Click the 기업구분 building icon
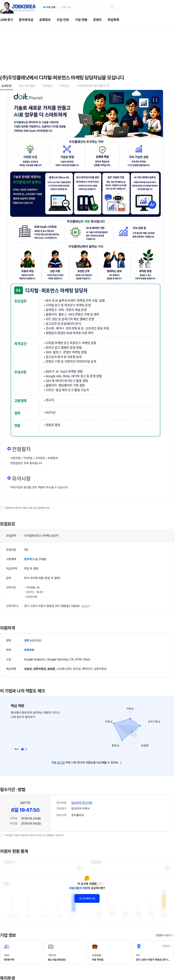 click(x=51, y=946)
